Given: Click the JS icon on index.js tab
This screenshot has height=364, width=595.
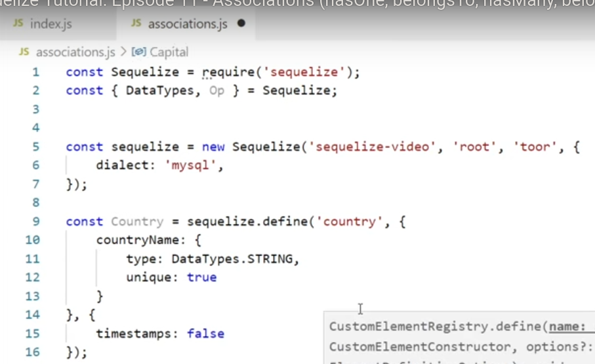Looking at the screenshot, I should 18,23.
